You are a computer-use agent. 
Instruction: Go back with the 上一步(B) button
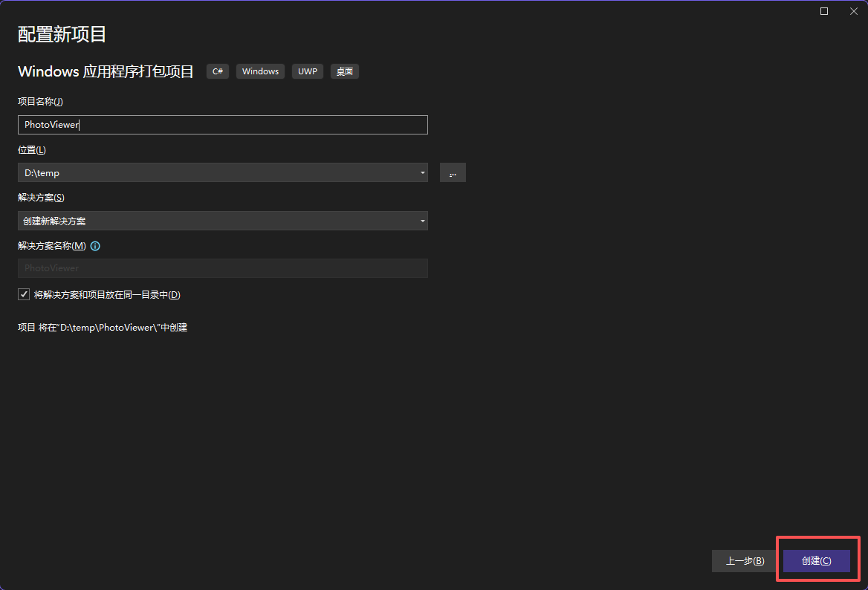(745, 561)
